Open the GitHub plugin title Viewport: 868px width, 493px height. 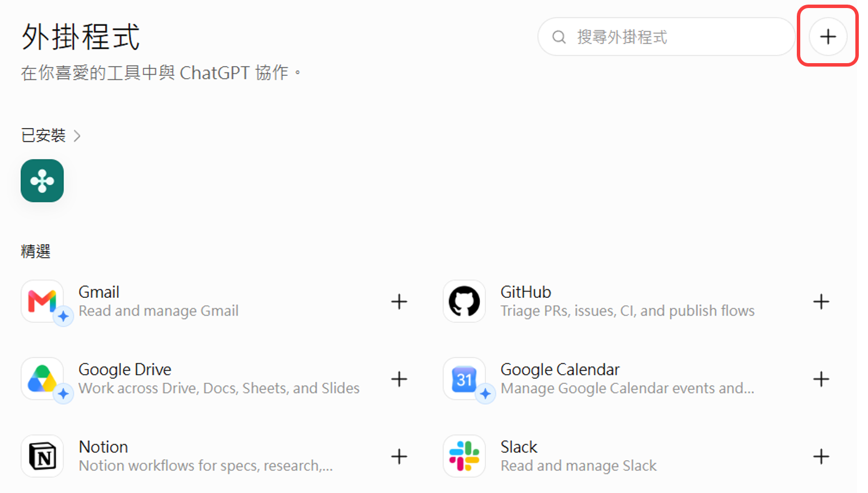(526, 292)
